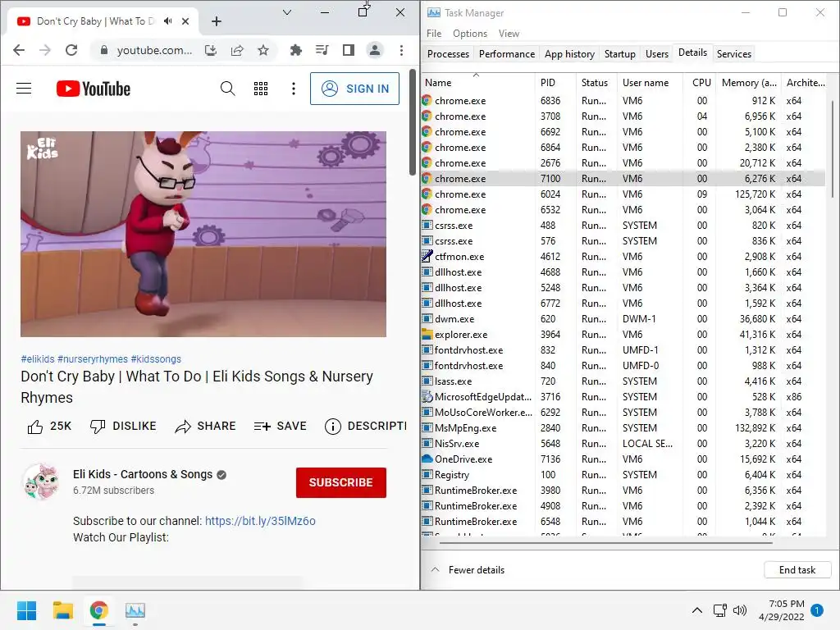
Task: Install app icon in address bar
Action: pos(211,50)
